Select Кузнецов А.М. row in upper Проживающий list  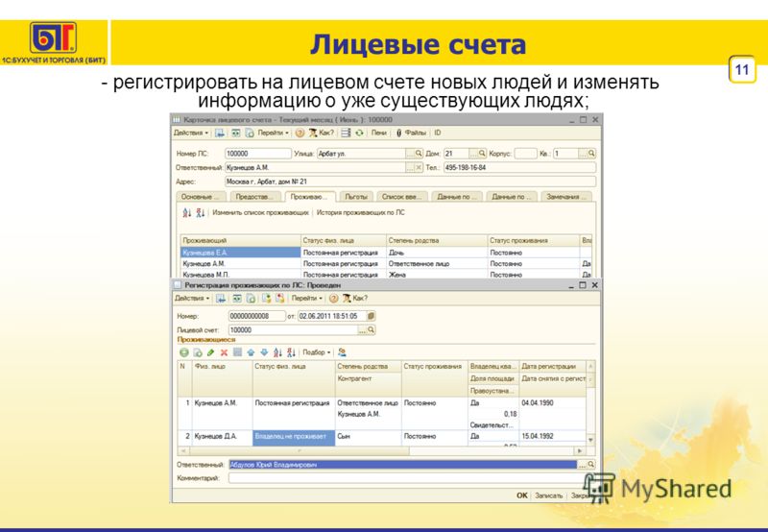point(240,263)
